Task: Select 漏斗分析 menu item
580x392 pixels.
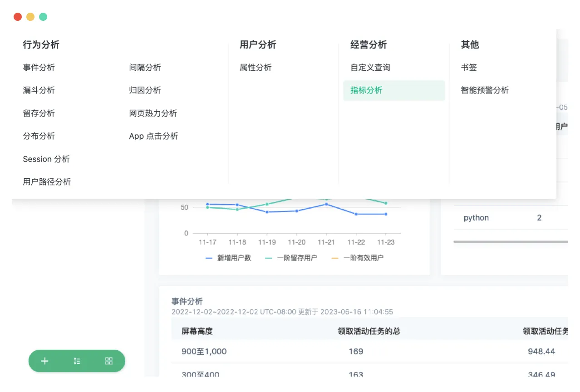Action: point(39,90)
